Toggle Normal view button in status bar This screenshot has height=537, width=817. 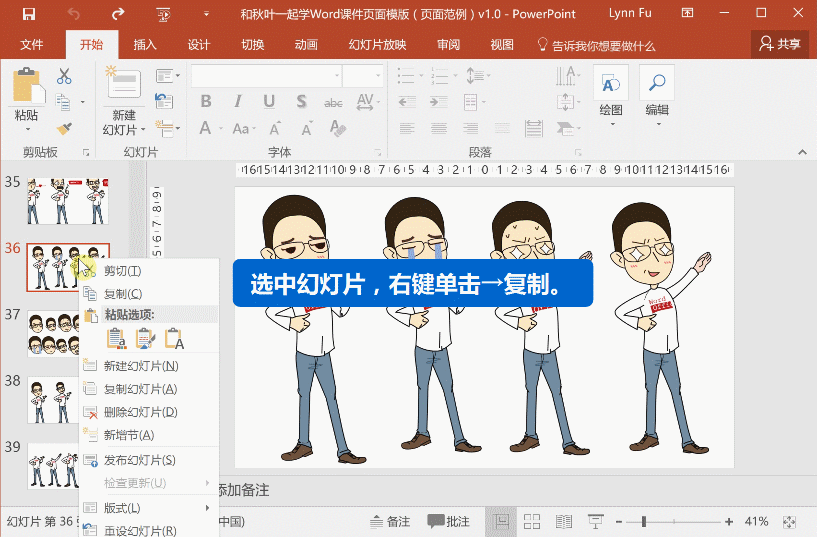(x=501, y=521)
